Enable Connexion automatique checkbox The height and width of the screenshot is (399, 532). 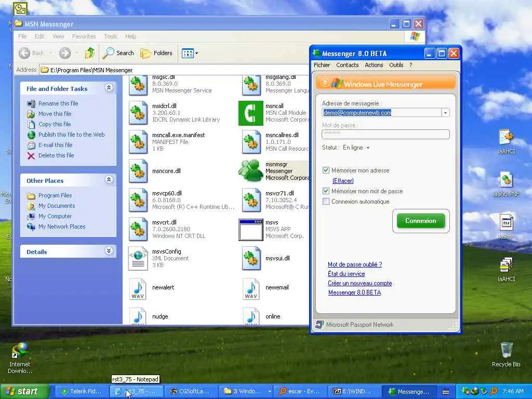326,202
